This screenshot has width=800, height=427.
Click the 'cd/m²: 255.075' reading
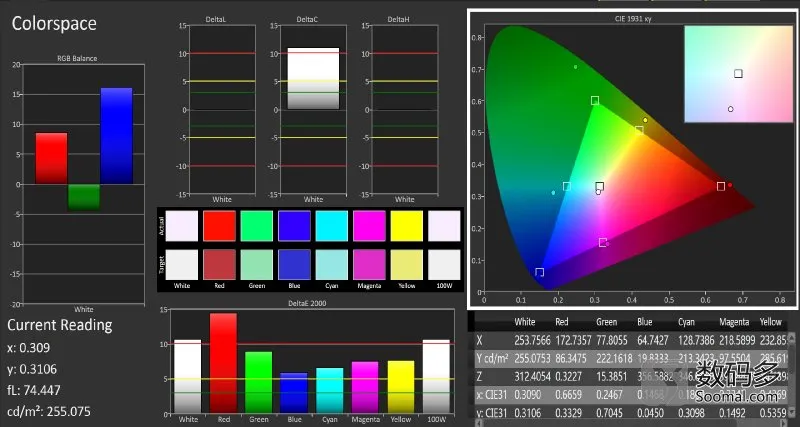(x=49, y=411)
